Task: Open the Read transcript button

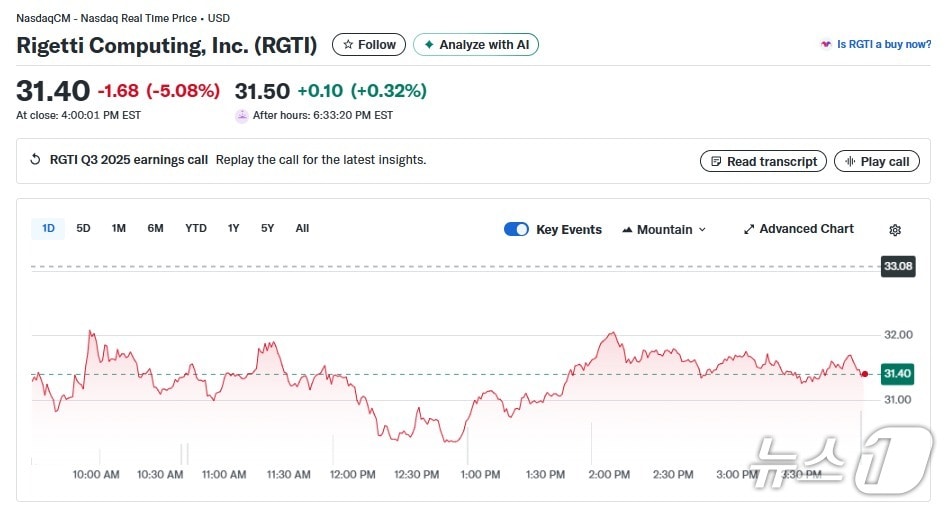Action: coord(763,161)
